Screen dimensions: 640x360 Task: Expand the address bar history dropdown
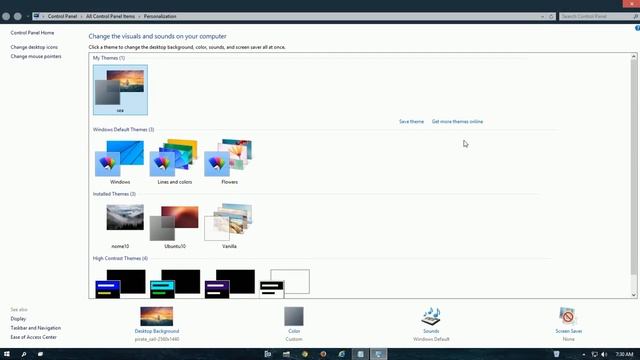pos(542,16)
